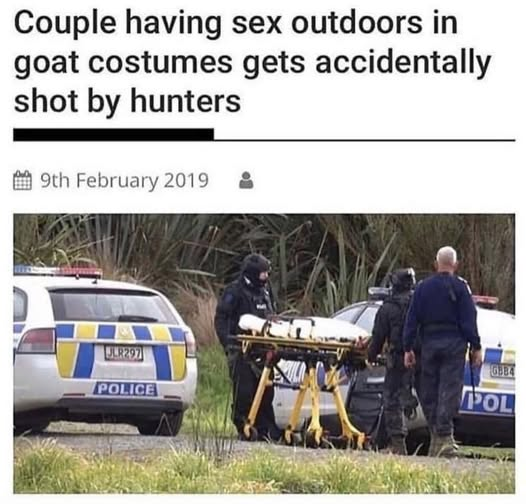526x504 pixels.
Task: Click the JLR297 license plate
Action: click(x=123, y=353)
